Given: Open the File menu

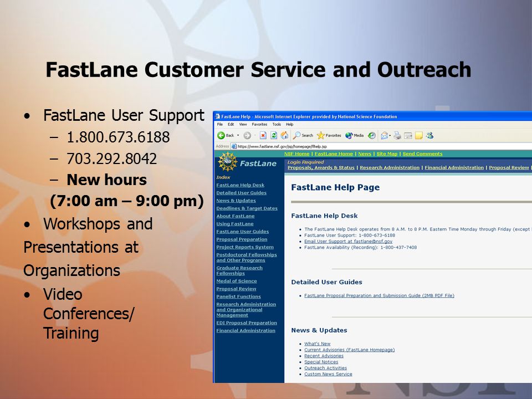Looking at the screenshot, I should click(x=220, y=124).
